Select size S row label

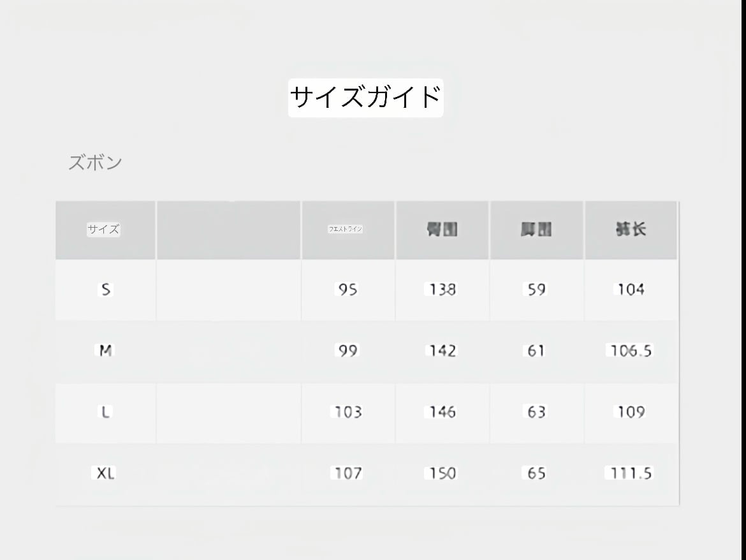point(106,290)
